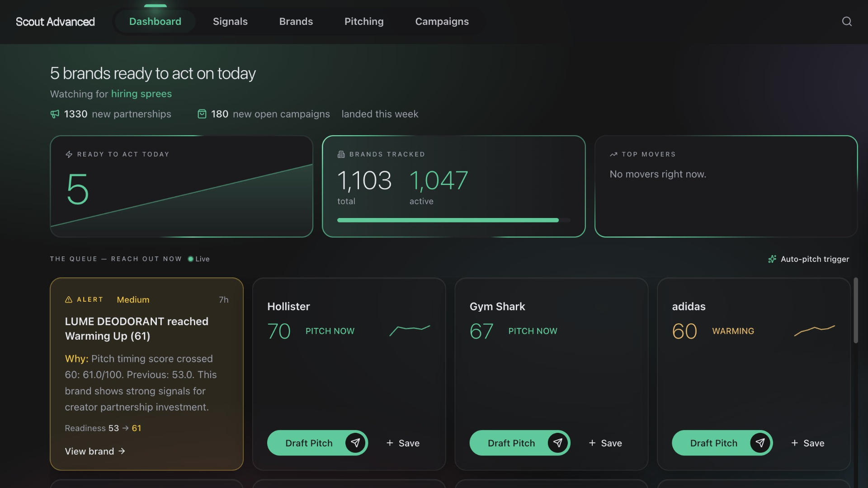The width and height of the screenshot is (868, 488).
Task: Click the '5 brands ready to act' heading
Action: (153, 73)
